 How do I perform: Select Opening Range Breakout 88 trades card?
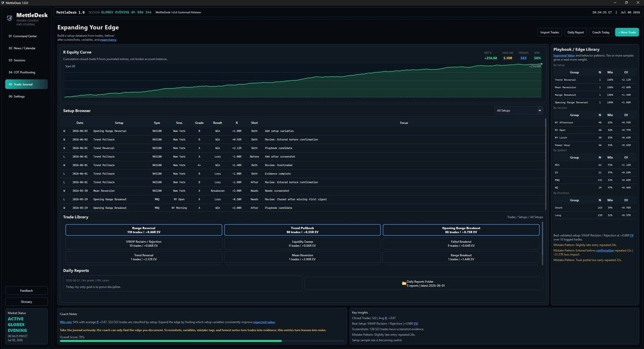pos(461,230)
